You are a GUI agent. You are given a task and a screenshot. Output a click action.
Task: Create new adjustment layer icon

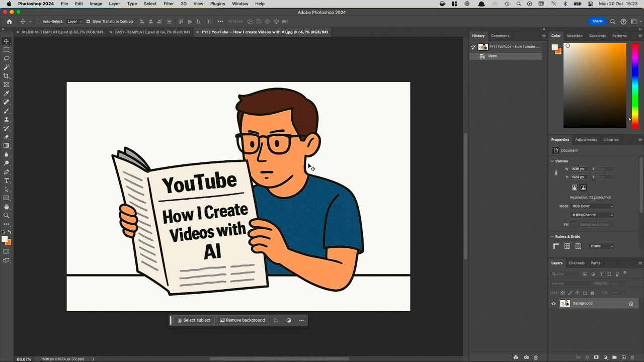coord(605,357)
